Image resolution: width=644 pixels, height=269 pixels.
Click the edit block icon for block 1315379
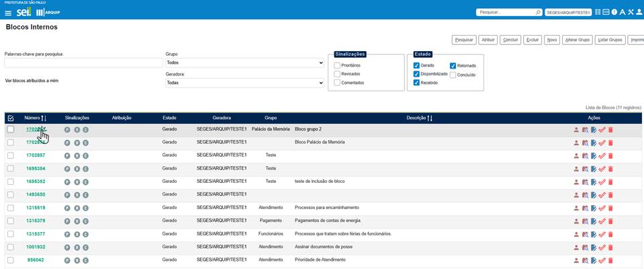click(594, 221)
